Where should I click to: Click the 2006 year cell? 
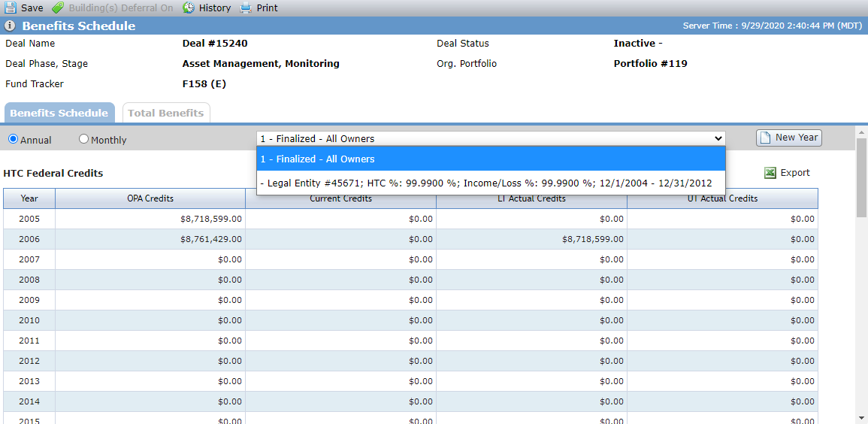(x=29, y=239)
